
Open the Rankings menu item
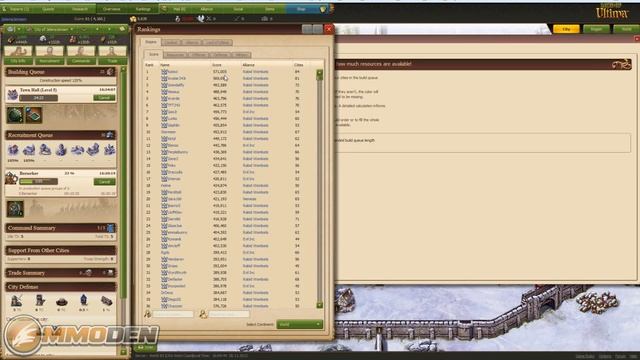pos(143,9)
